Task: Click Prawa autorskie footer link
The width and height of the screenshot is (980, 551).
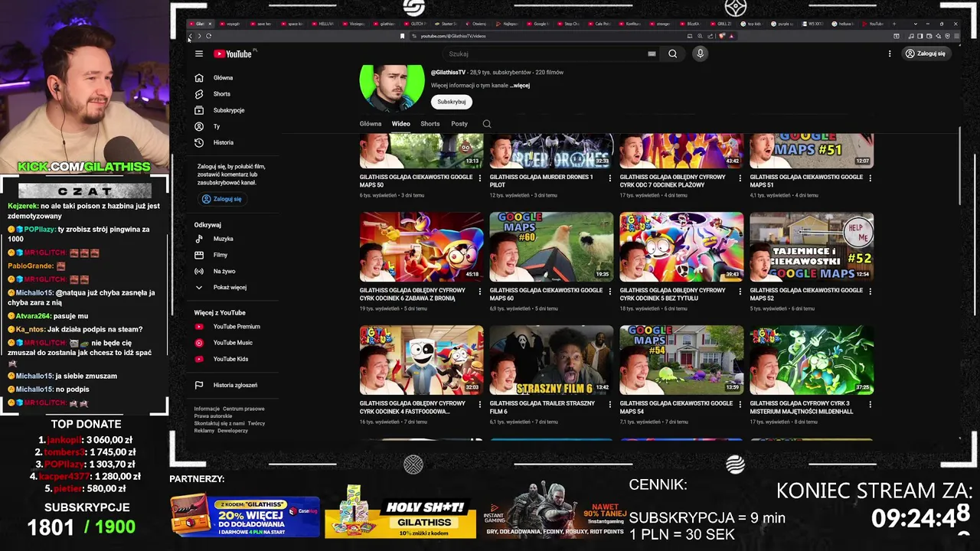Action: pos(213,416)
